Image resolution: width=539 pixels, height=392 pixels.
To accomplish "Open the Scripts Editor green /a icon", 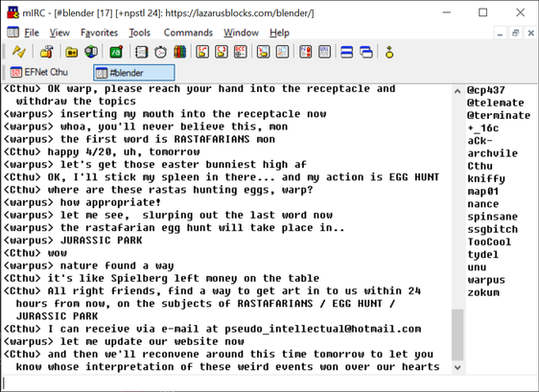I will pyautogui.click(x=116, y=52).
